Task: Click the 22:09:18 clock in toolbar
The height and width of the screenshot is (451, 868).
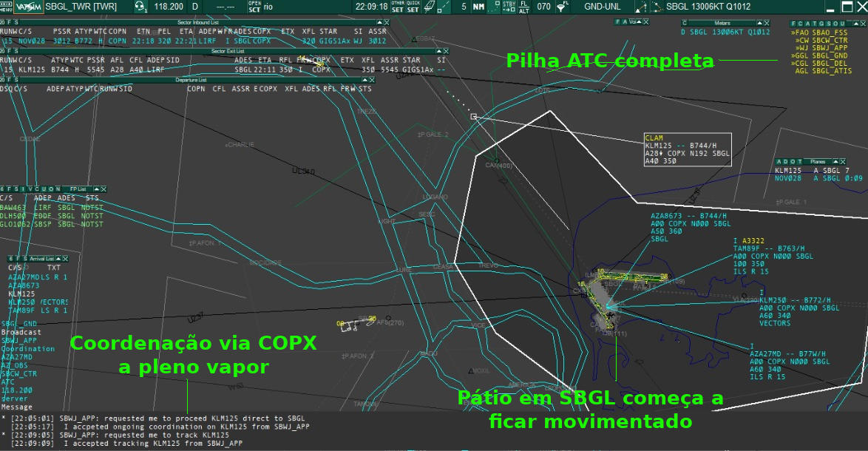Action: point(371,7)
